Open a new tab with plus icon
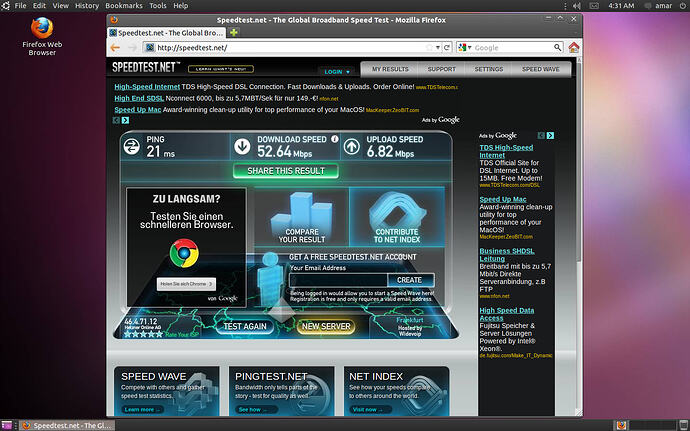Image resolution: width=690 pixels, height=431 pixels. 234,33
